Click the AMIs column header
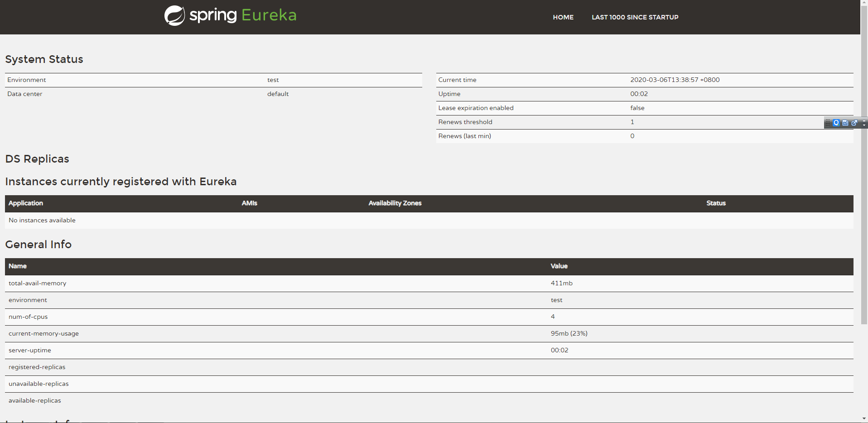 249,203
